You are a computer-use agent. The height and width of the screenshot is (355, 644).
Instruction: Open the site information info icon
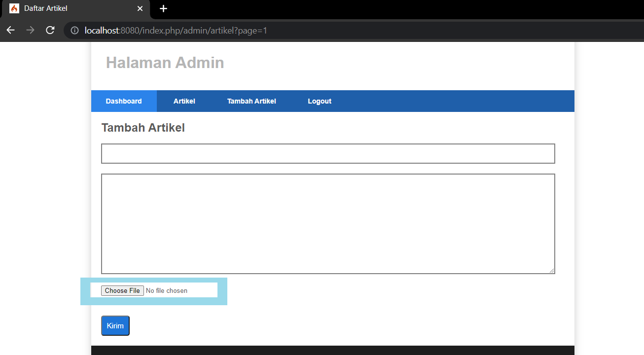pos(74,30)
